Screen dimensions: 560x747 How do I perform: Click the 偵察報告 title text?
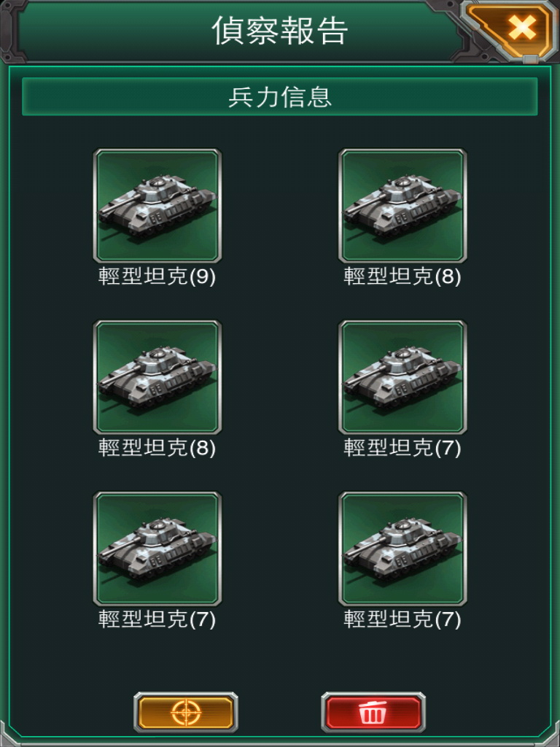click(280, 31)
